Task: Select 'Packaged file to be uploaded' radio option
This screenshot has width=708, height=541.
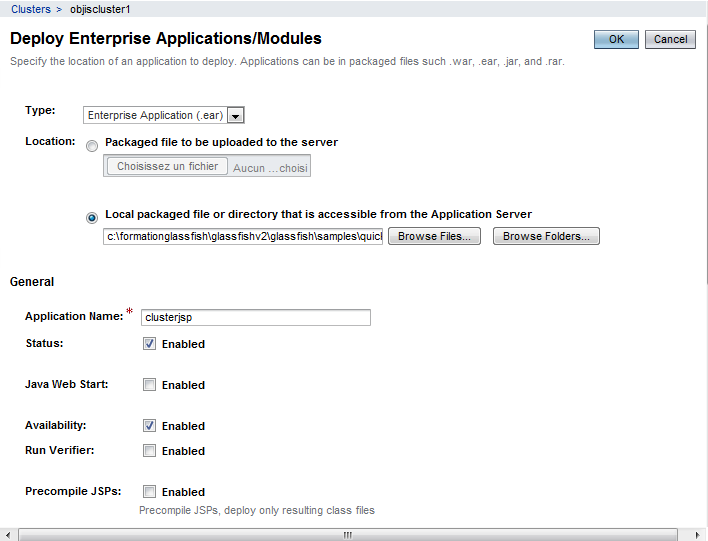Action: tap(92, 145)
